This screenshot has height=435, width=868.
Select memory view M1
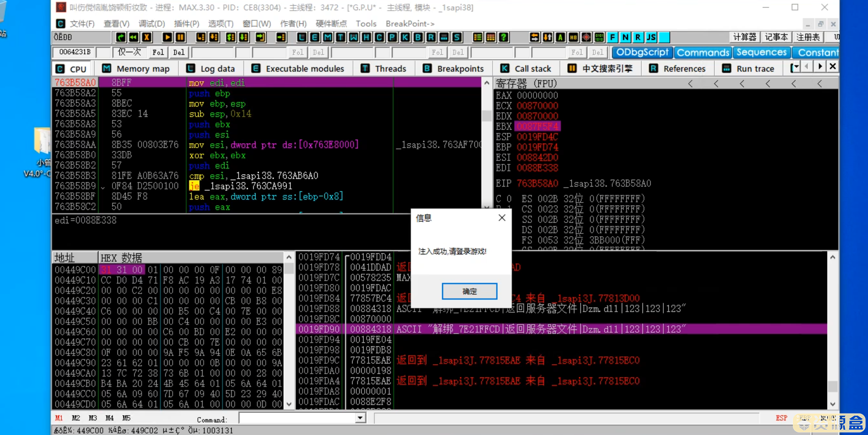click(x=59, y=418)
